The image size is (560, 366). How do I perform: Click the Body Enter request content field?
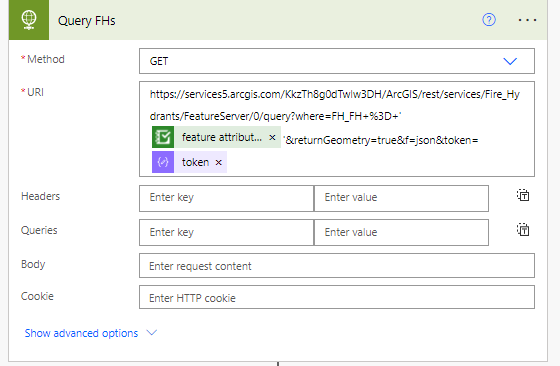[x=337, y=266]
